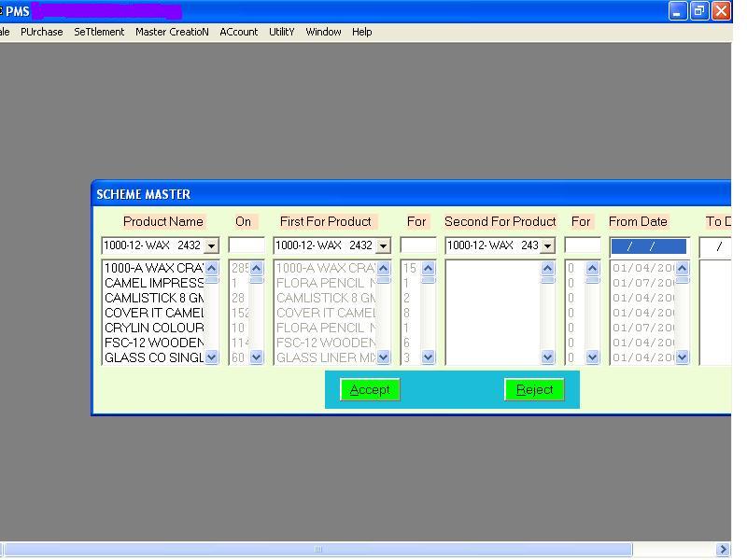Open the Product Name dropdown
Viewport: 747px width, 560px height.
(x=211, y=246)
